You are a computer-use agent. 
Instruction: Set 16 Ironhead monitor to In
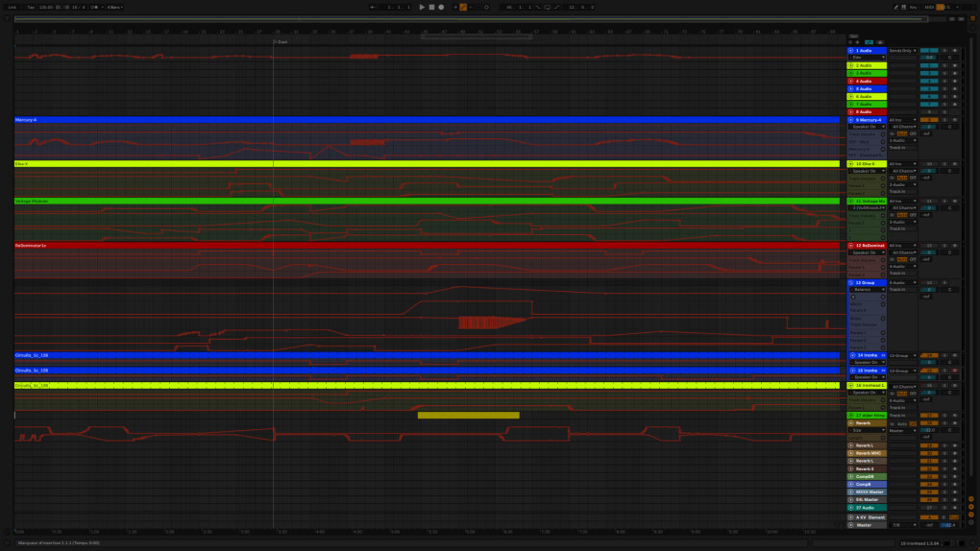[892, 394]
